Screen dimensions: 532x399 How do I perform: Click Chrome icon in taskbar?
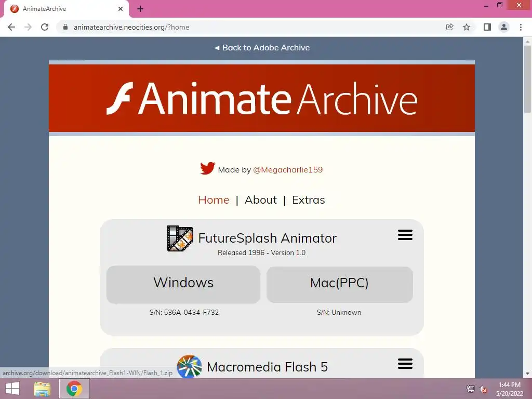[74, 389]
